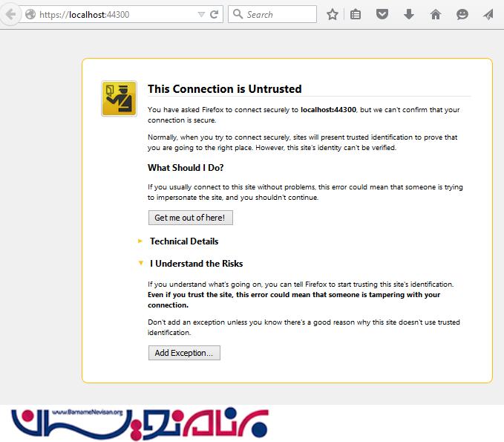Click 'Get me out of here!' button
This screenshot has width=504, height=442.
pos(191,218)
